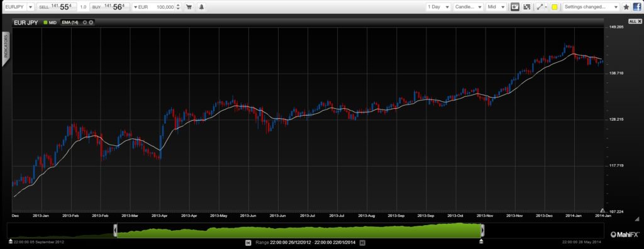This screenshot has width=644, height=249.
Task: Click the bell price alert icon
Action: point(201,7)
